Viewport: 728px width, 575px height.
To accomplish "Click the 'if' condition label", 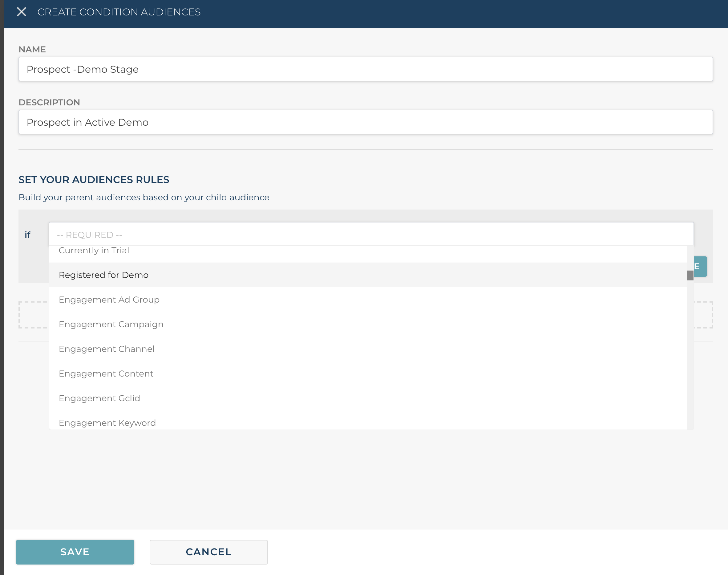I will click(28, 234).
